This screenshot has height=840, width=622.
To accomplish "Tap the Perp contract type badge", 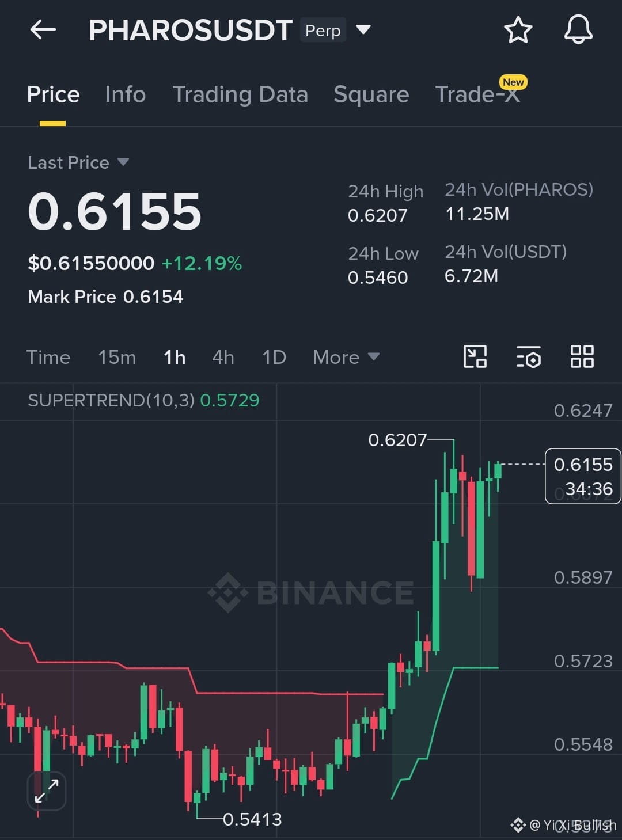I will [x=323, y=30].
